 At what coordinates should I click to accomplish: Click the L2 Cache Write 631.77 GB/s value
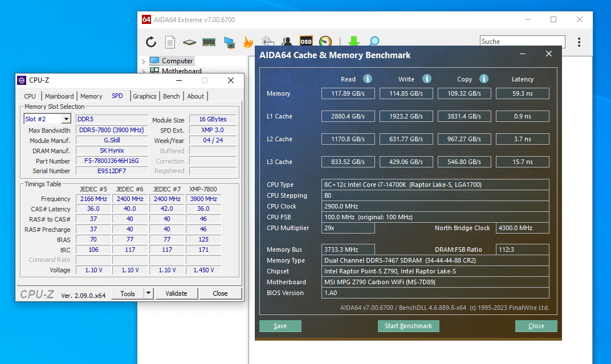[x=406, y=139]
